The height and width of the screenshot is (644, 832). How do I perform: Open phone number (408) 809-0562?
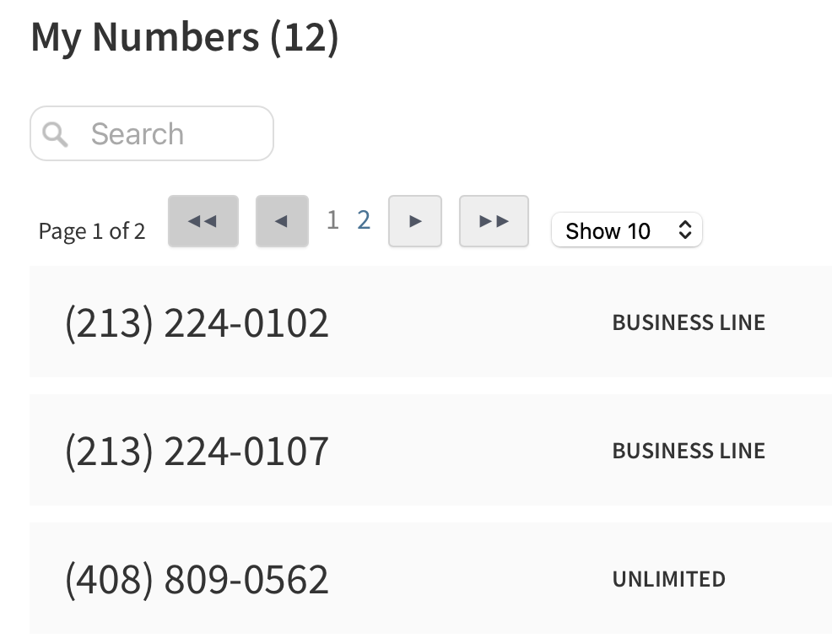click(x=197, y=579)
